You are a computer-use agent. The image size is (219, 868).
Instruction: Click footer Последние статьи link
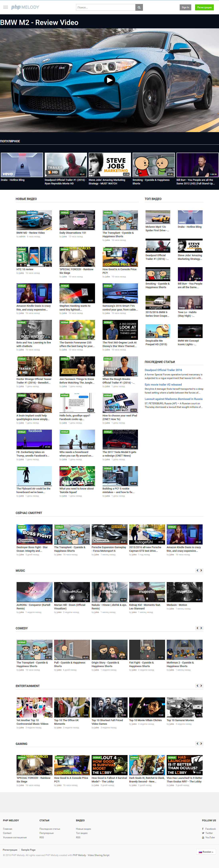point(50,828)
